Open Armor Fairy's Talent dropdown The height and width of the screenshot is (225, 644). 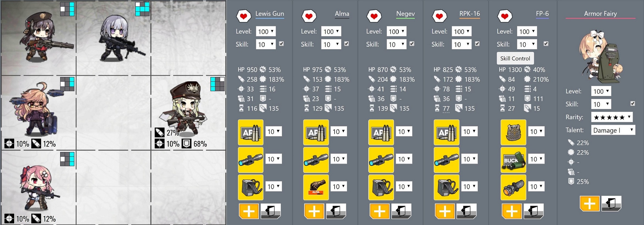point(613,130)
